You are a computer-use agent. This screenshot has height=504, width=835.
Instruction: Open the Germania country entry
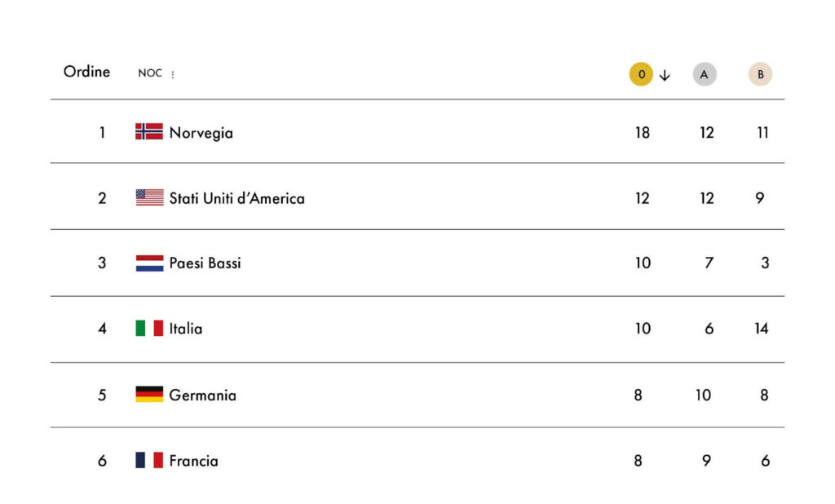point(202,396)
